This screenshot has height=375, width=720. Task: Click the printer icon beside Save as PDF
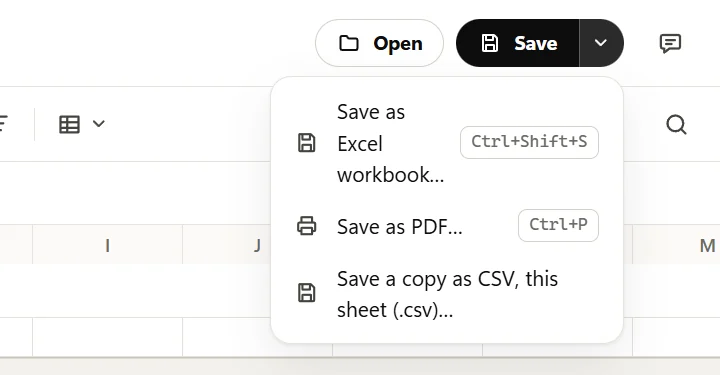(x=307, y=226)
